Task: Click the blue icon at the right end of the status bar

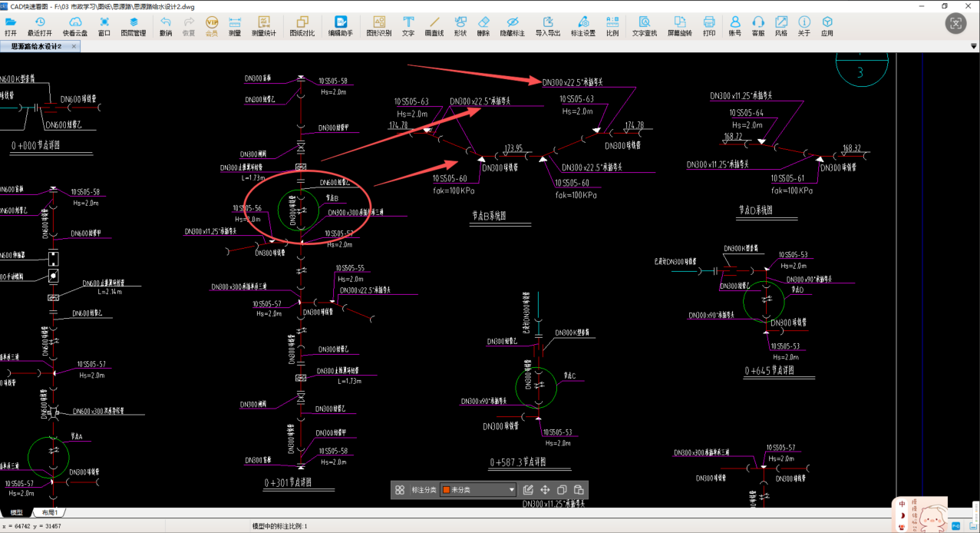Action: 972,526
